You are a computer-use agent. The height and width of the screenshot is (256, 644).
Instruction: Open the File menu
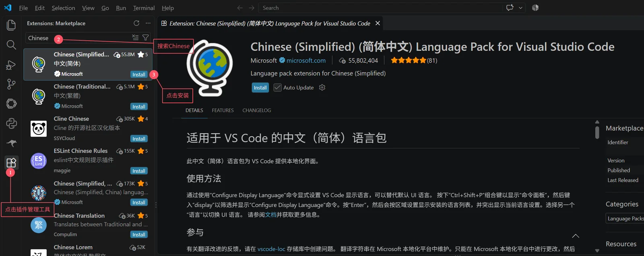(x=23, y=8)
